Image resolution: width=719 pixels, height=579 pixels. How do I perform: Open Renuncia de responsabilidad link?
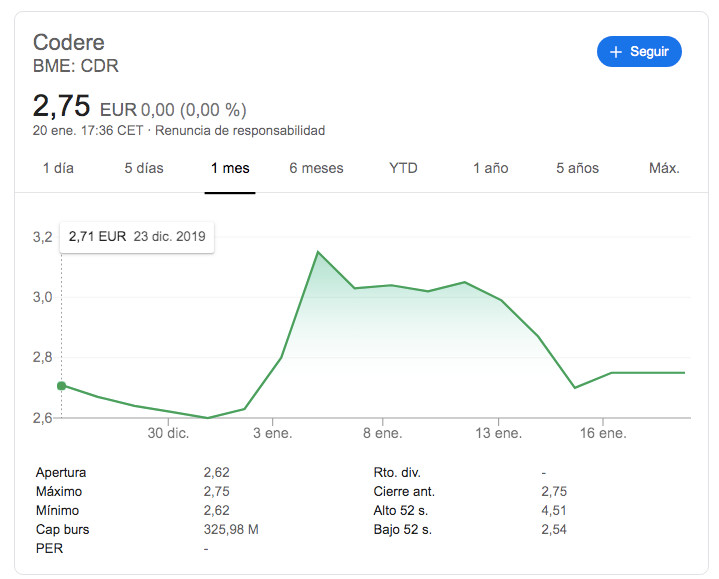240,131
